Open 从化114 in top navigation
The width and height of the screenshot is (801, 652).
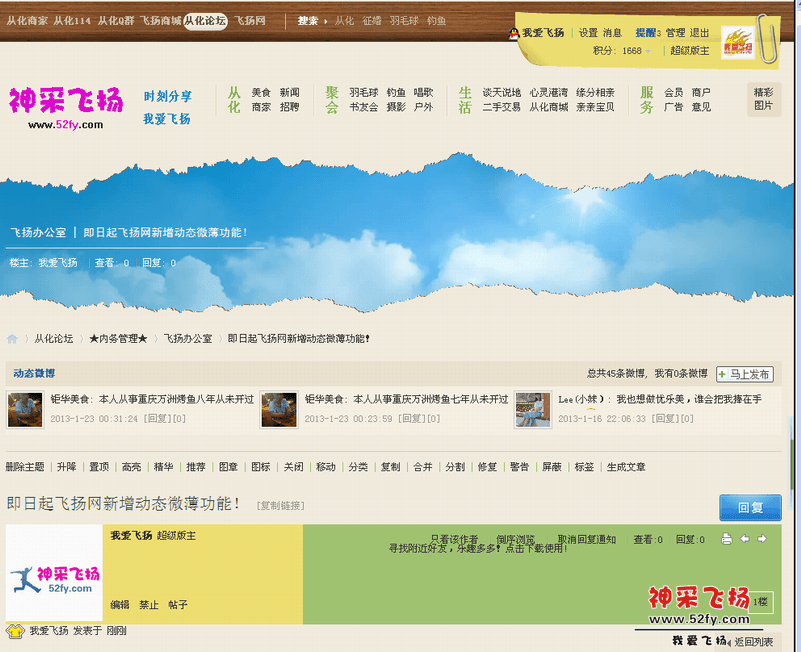coord(72,21)
